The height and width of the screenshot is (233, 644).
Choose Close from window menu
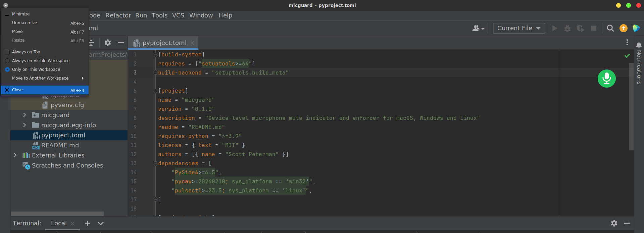[45, 90]
